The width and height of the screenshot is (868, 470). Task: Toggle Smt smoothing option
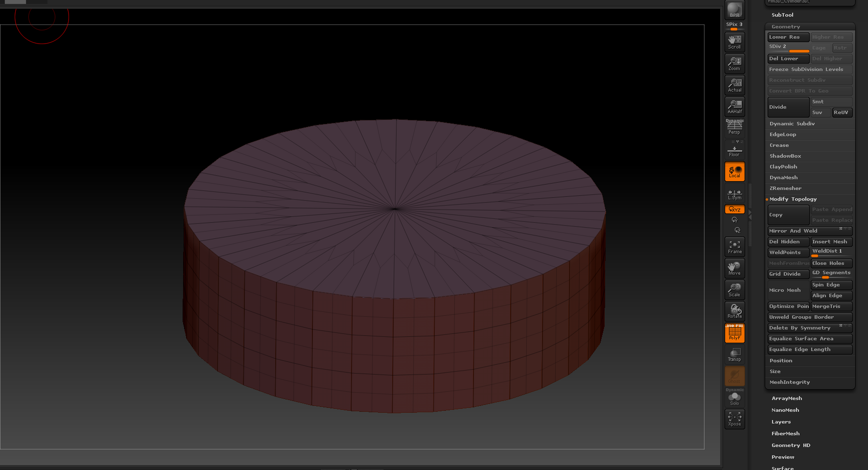831,102
